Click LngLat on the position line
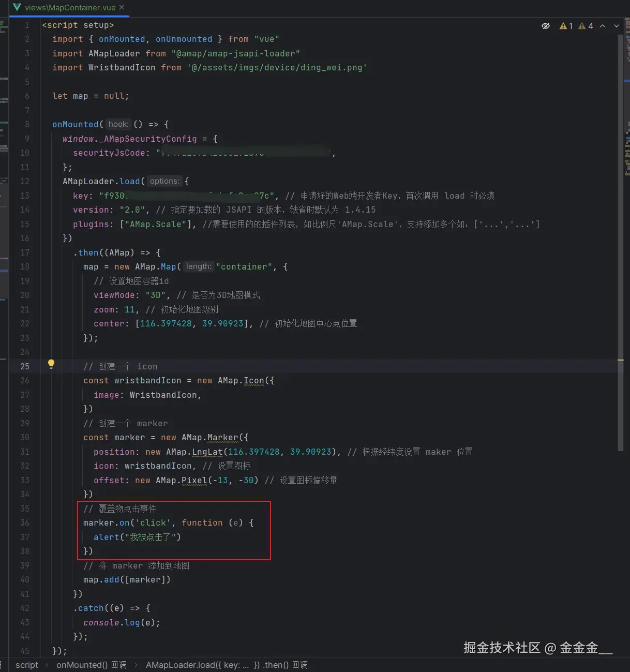630x672 pixels. click(x=207, y=452)
